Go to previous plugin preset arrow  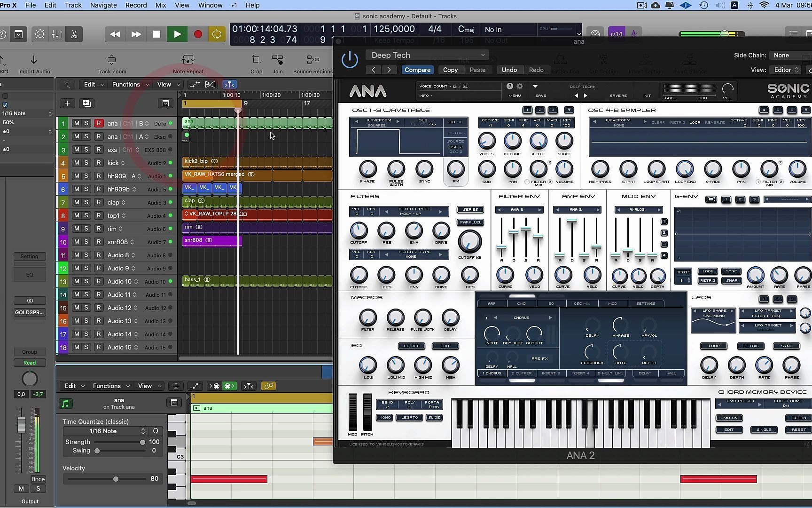tap(374, 70)
